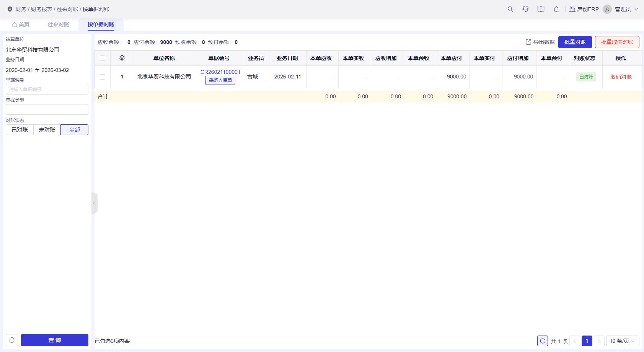The height and width of the screenshot is (352, 644).
Task: Click the 2026-02-11 date cell
Action: click(x=288, y=77)
